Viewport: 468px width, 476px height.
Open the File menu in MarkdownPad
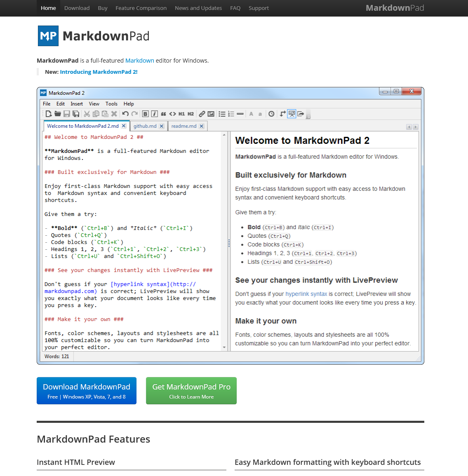[47, 104]
